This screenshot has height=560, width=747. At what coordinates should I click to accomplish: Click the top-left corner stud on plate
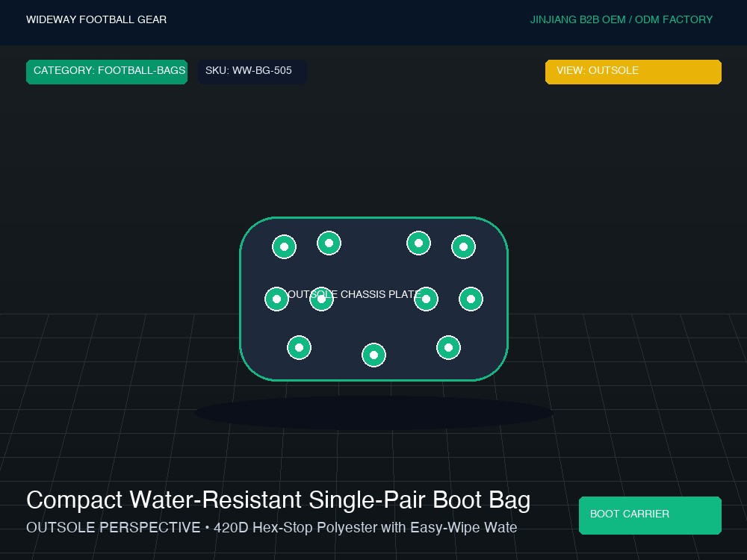(x=285, y=246)
